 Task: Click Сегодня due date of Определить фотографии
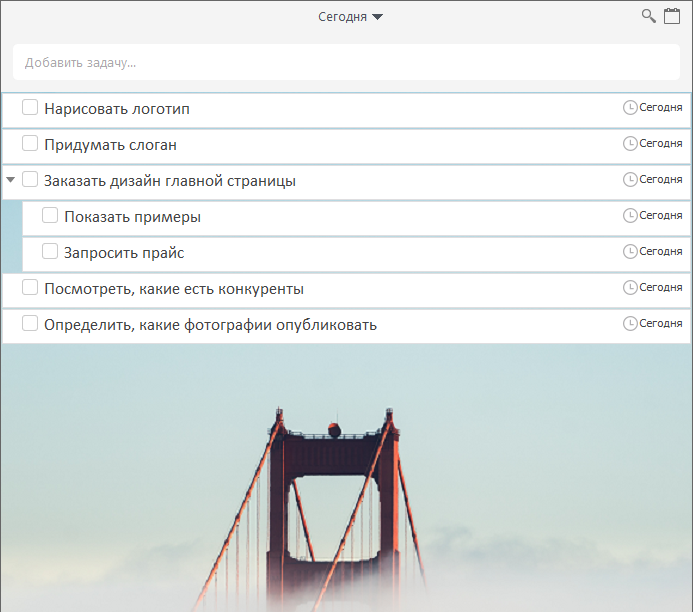click(661, 323)
